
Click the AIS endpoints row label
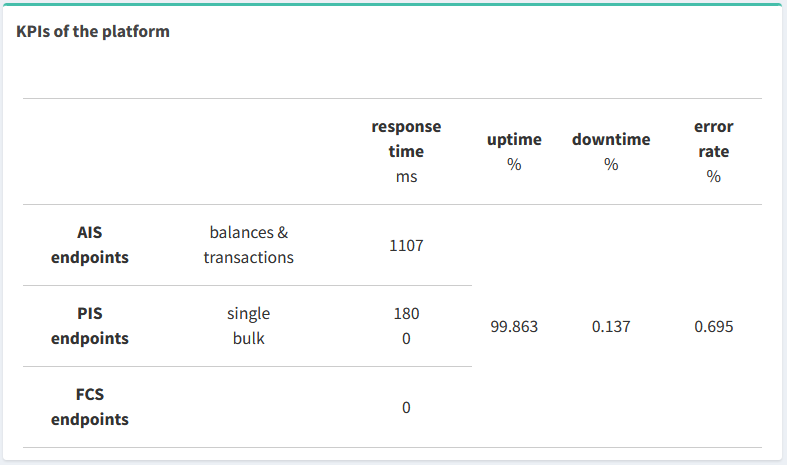90,245
